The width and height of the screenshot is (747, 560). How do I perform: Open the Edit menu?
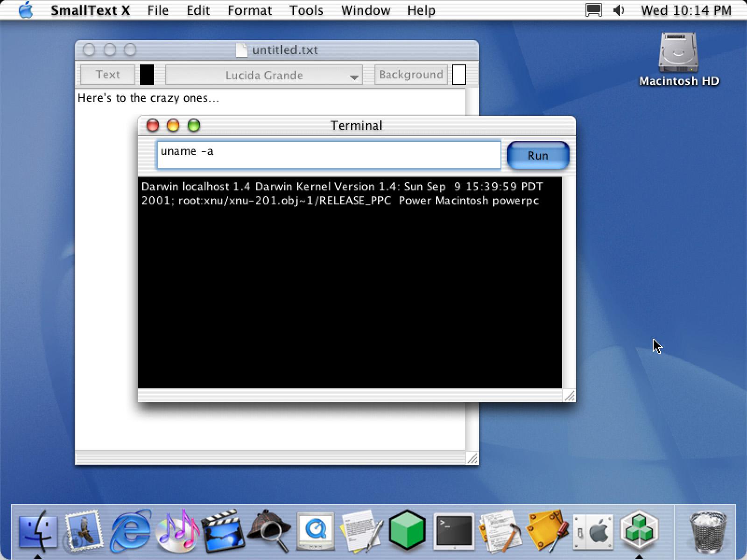point(198,10)
